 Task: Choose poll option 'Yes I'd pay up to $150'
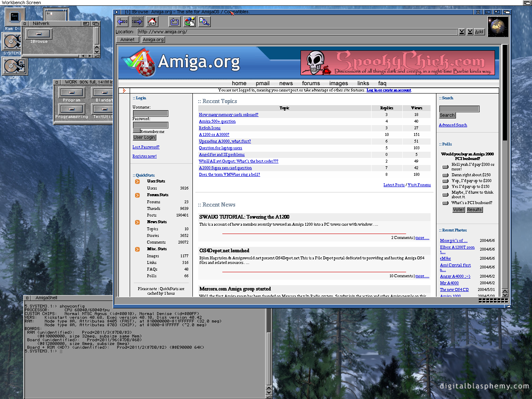pyautogui.click(x=445, y=187)
